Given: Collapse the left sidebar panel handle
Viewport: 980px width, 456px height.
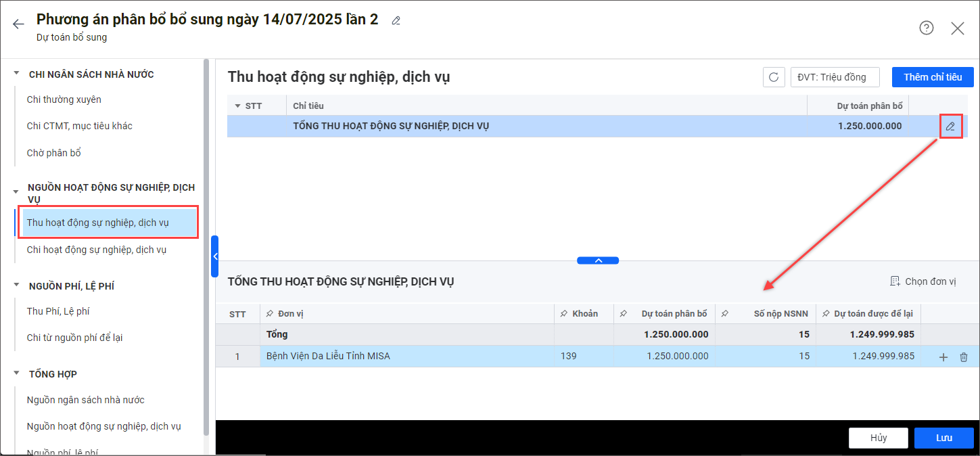Looking at the screenshot, I should [x=214, y=256].
